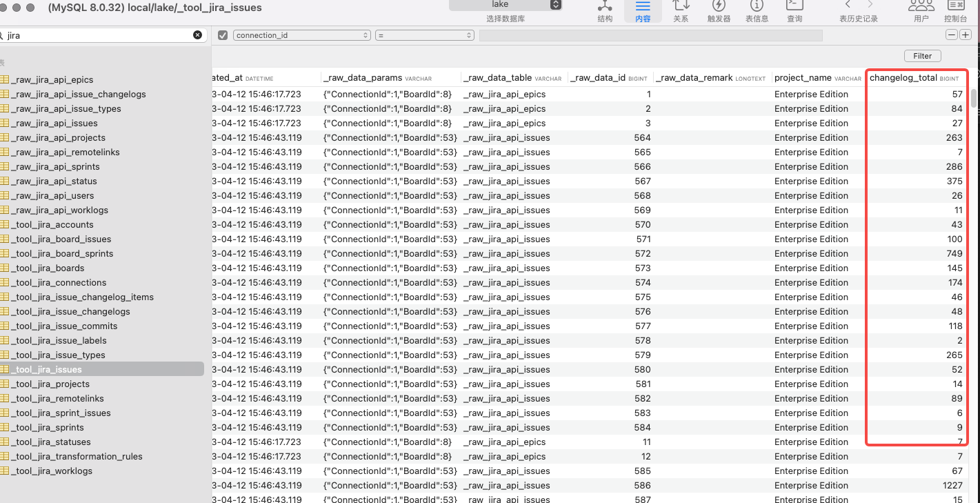Image resolution: width=980 pixels, height=503 pixels.
Task: Click the jira table search field
Action: click(x=100, y=34)
